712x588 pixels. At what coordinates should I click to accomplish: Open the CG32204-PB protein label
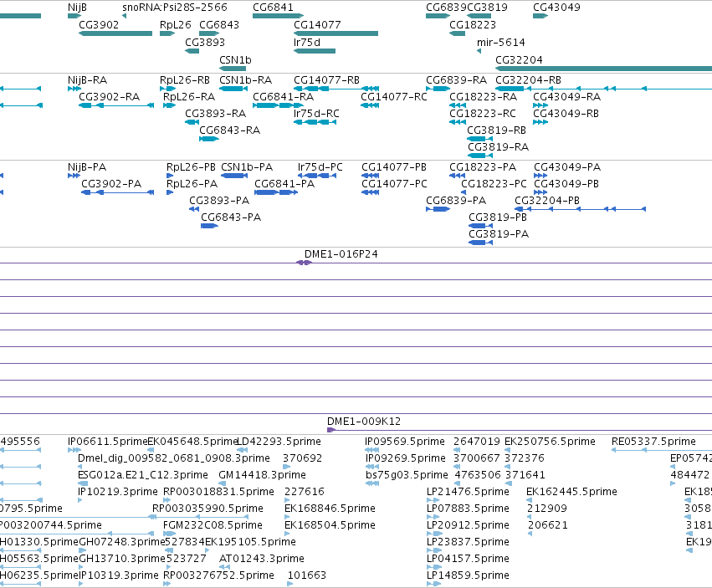point(547,201)
